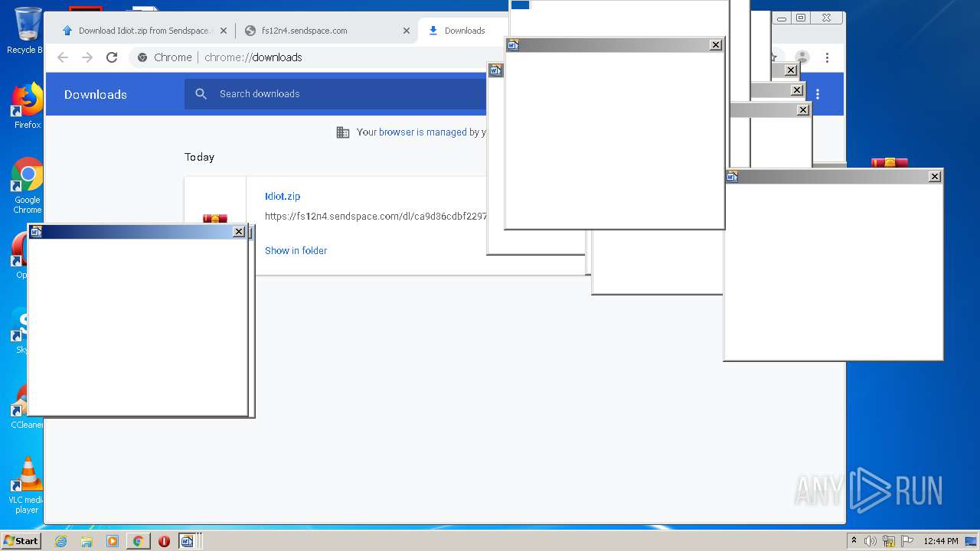Click the search magnifier in Downloads bar
Image resolution: width=980 pixels, height=551 pixels.
tap(201, 93)
